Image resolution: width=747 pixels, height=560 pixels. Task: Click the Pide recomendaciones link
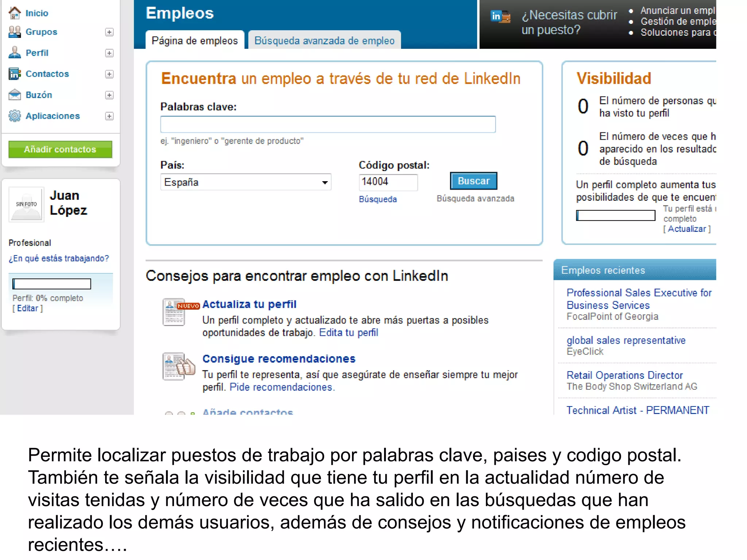282,387
